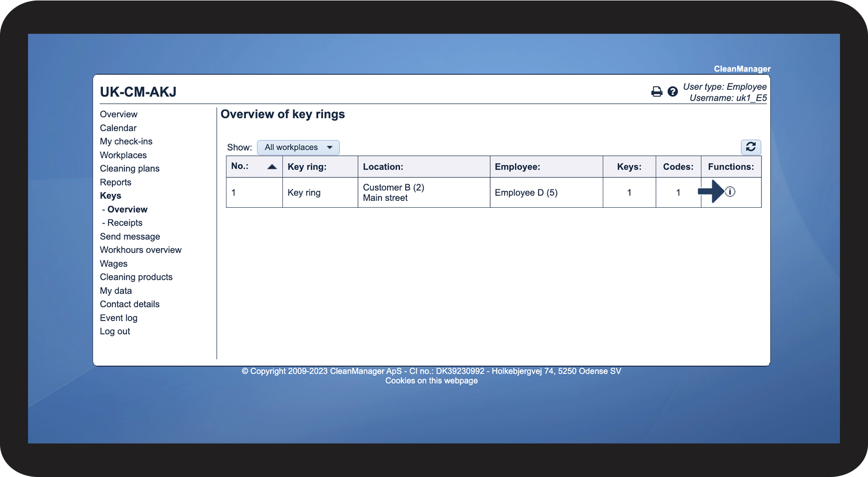
Task: Click 'Main street' address text
Action: (x=385, y=198)
